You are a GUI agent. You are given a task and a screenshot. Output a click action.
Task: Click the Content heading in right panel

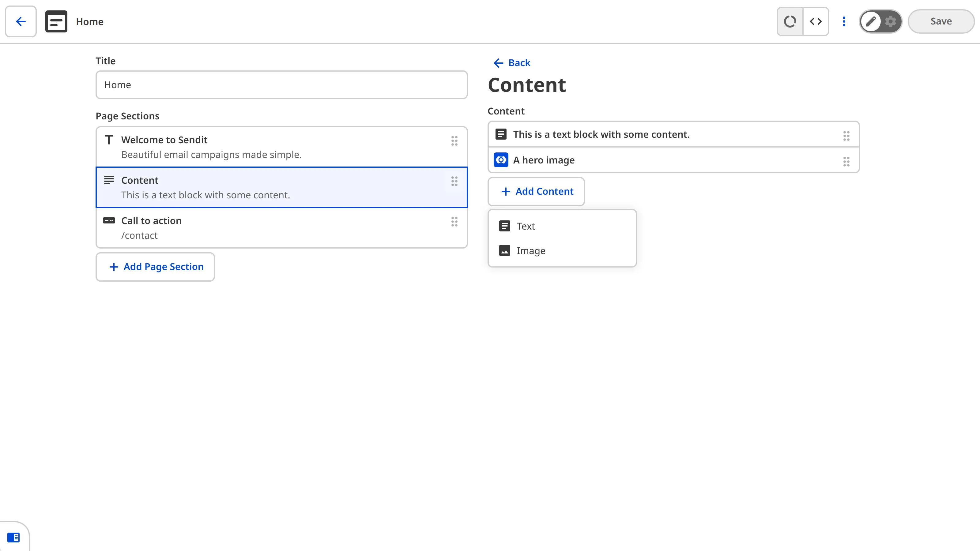coord(527,85)
